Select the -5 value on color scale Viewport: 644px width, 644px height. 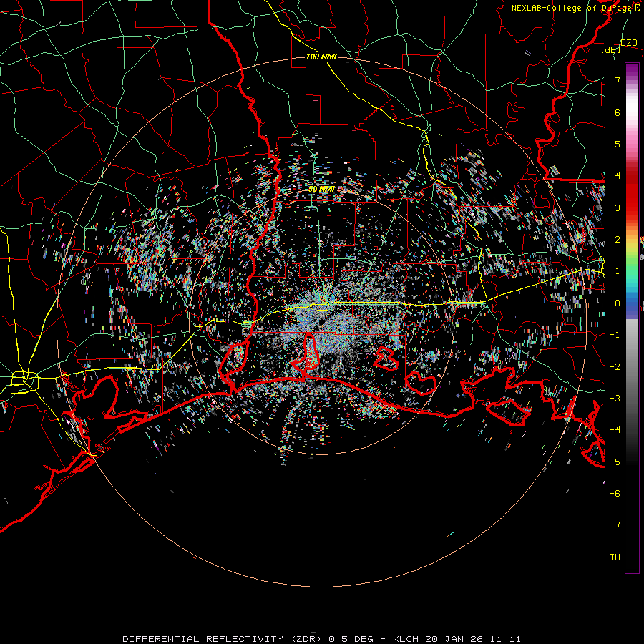[x=615, y=462]
